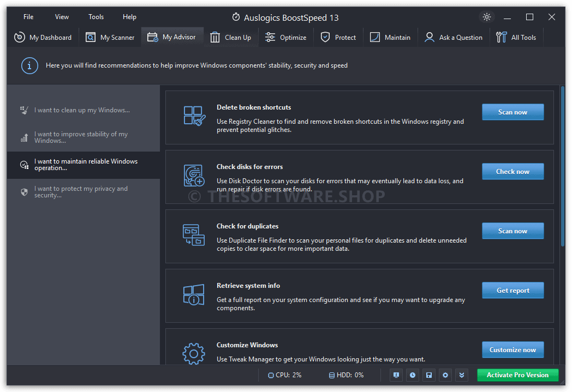Screen dimensions: 572x392
Task: Click the vertical scrollbar of the recommendations list
Action: [x=562, y=167]
